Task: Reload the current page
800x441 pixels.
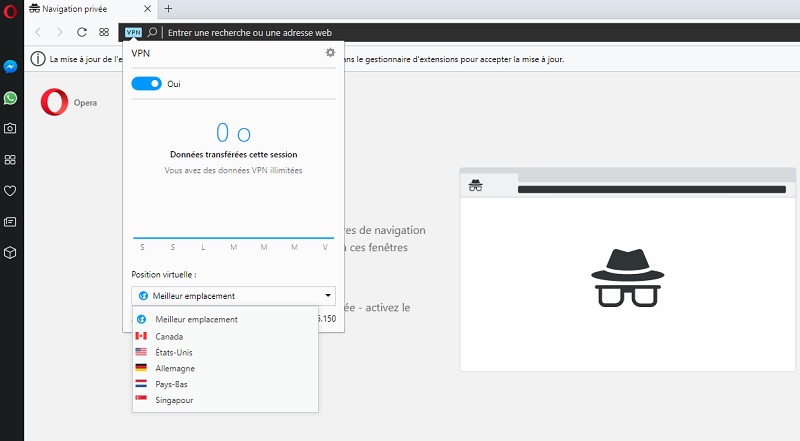Action: tap(82, 32)
